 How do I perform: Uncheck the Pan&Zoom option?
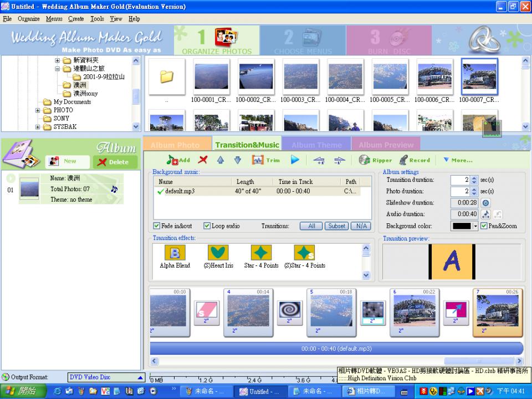[484, 226]
